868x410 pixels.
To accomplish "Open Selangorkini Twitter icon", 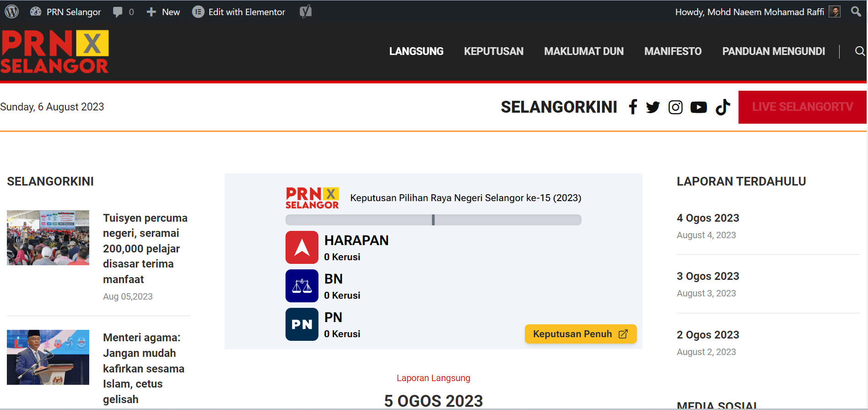I will (x=653, y=107).
